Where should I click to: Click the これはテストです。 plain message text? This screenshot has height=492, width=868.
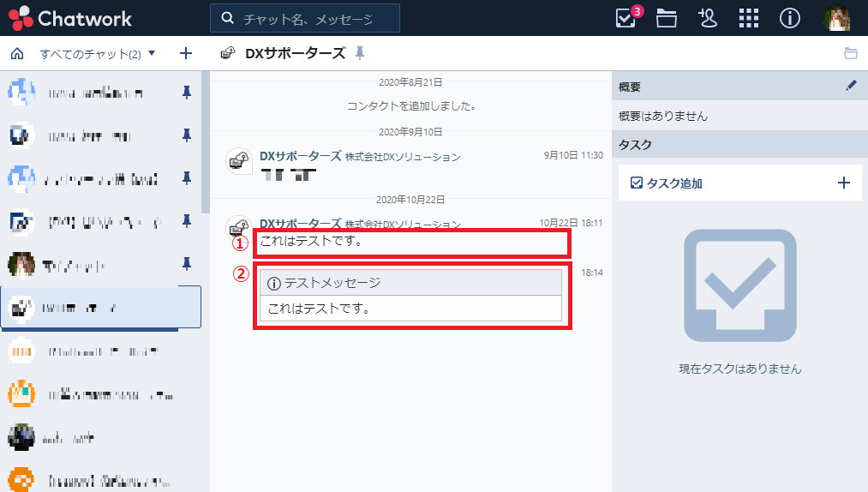click(x=312, y=241)
